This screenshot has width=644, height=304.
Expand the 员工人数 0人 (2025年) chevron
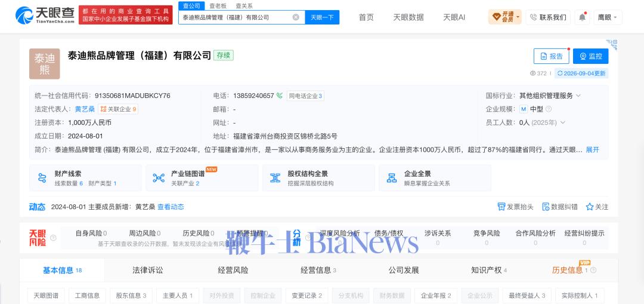(x=563, y=122)
